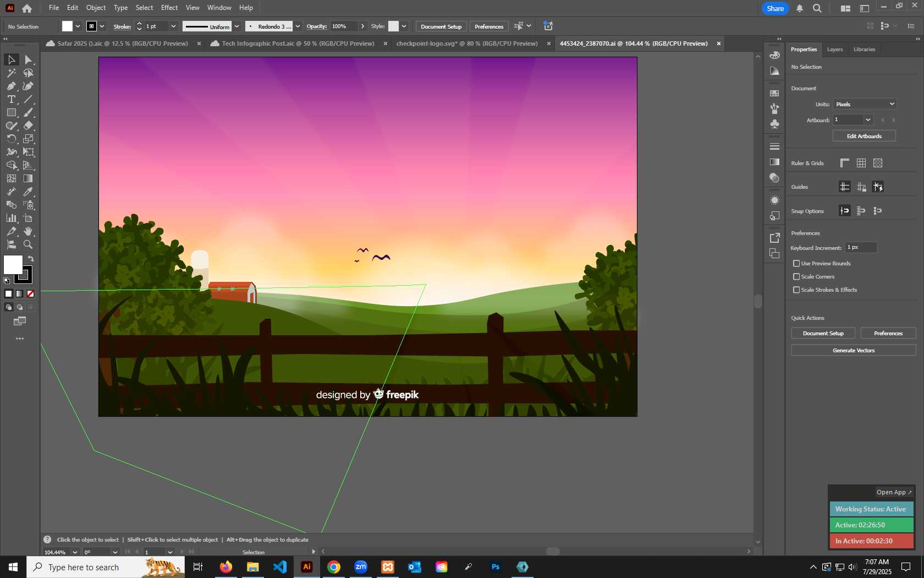Select the Magic Wand tool

tap(11, 73)
